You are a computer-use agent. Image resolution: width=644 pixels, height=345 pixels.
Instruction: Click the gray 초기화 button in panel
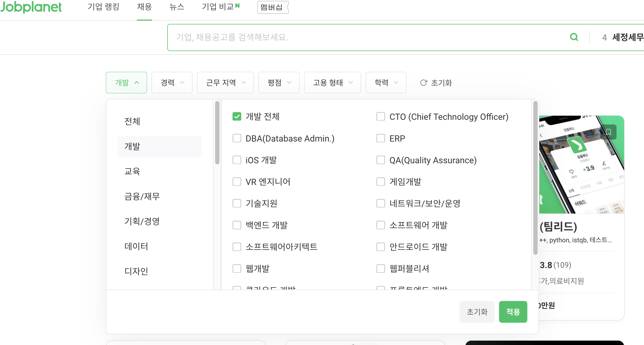pos(477,312)
